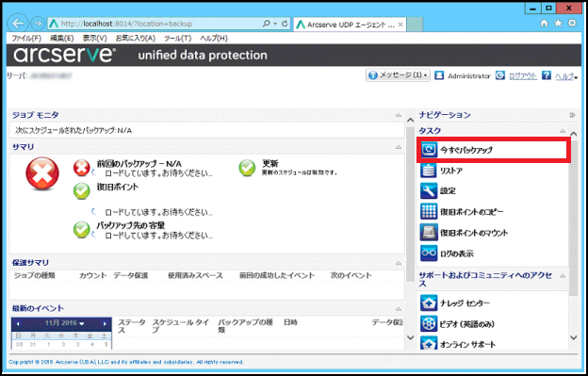Collapse the サマリ panel
This screenshot has width=588, height=376.
[x=399, y=147]
